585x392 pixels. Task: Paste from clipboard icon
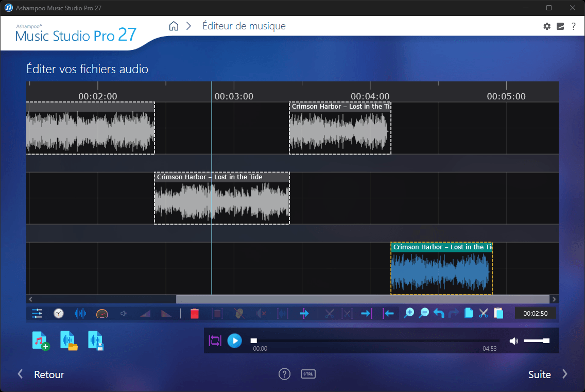pos(498,313)
